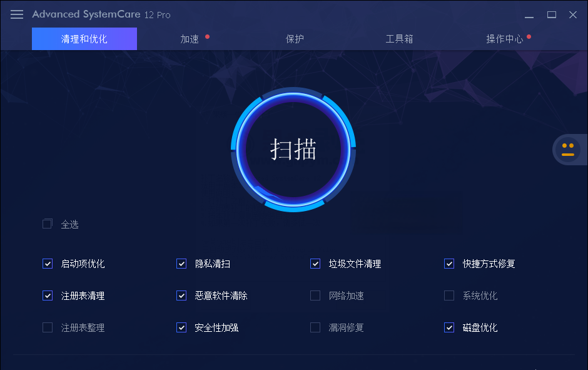588x370 pixels.
Task: Uncheck the 注册表清理 checkbox
Action: (48, 295)
